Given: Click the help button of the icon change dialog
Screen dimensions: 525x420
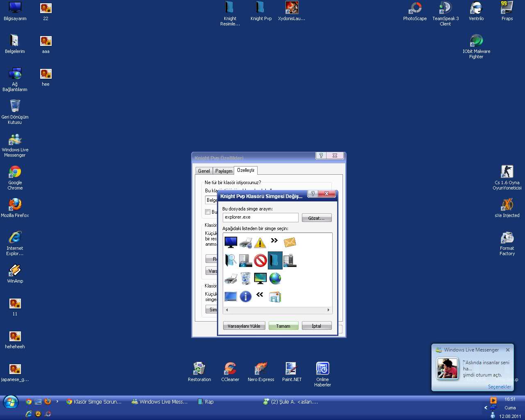Looking at the screenshot, I should point(313,194).
